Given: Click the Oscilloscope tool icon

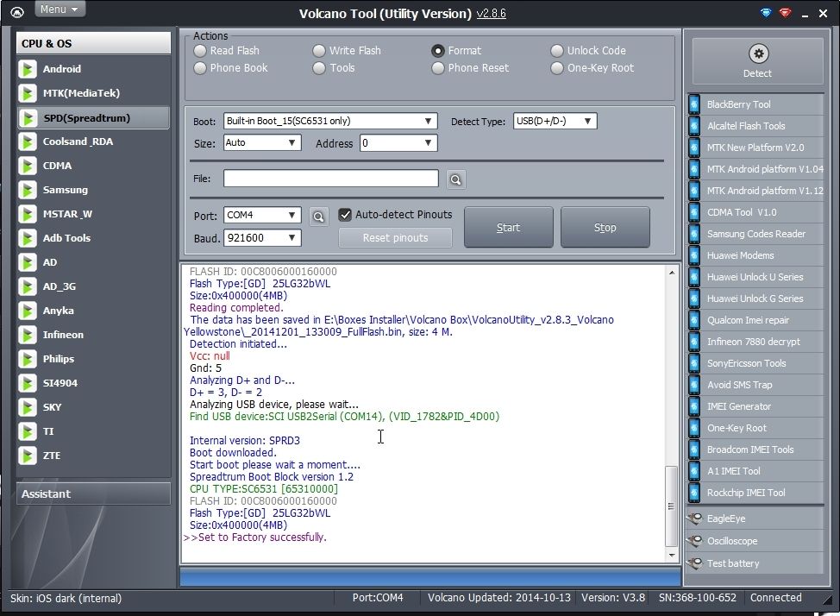Looking at the screenshot, I should [x=695, y=541].
